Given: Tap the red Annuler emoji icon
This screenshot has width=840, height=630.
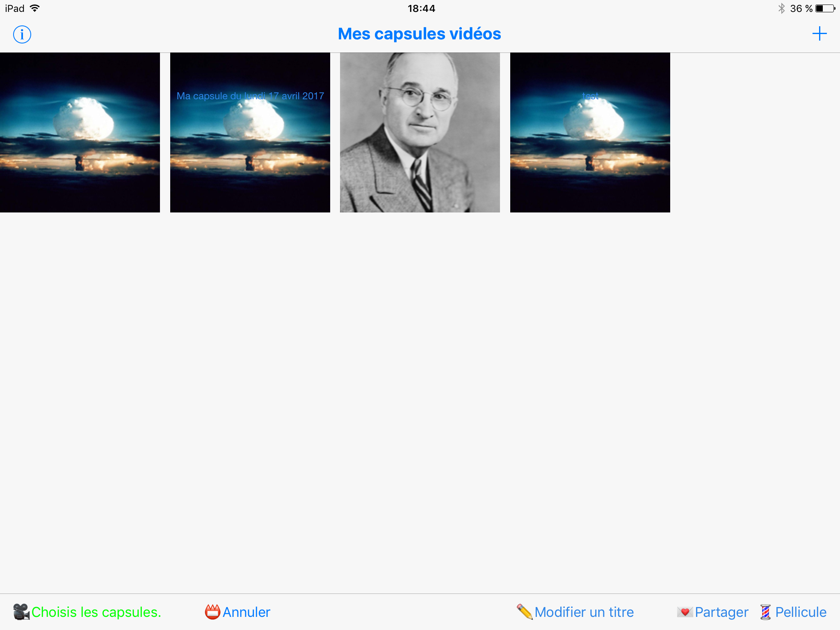Looking at the screenshot, I should [x=212, y=612].
